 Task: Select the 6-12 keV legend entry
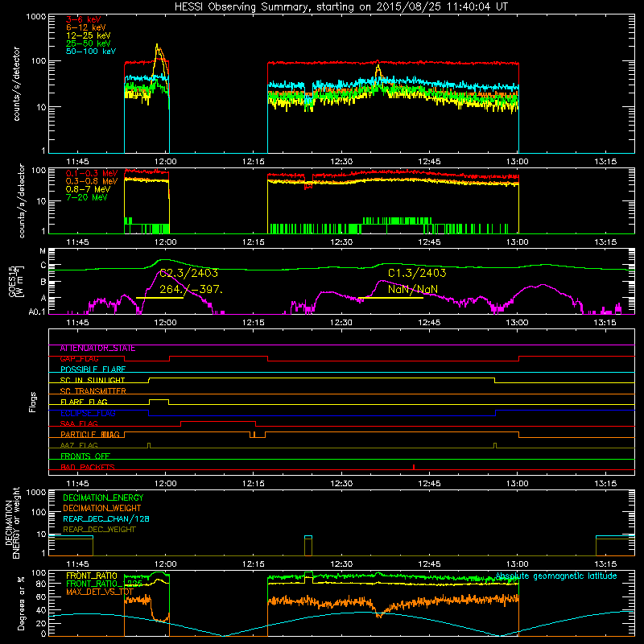pos(86,27)
